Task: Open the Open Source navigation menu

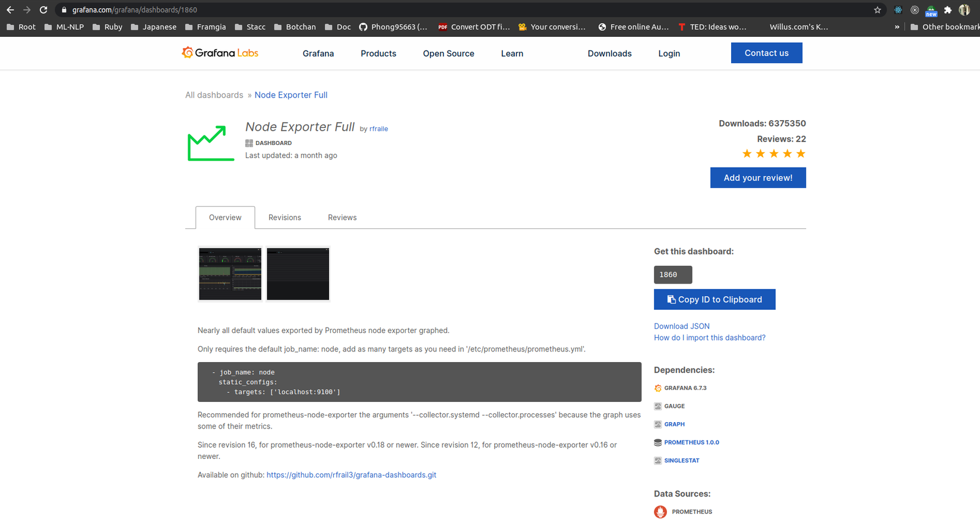Action: click(x=448, y=54)
